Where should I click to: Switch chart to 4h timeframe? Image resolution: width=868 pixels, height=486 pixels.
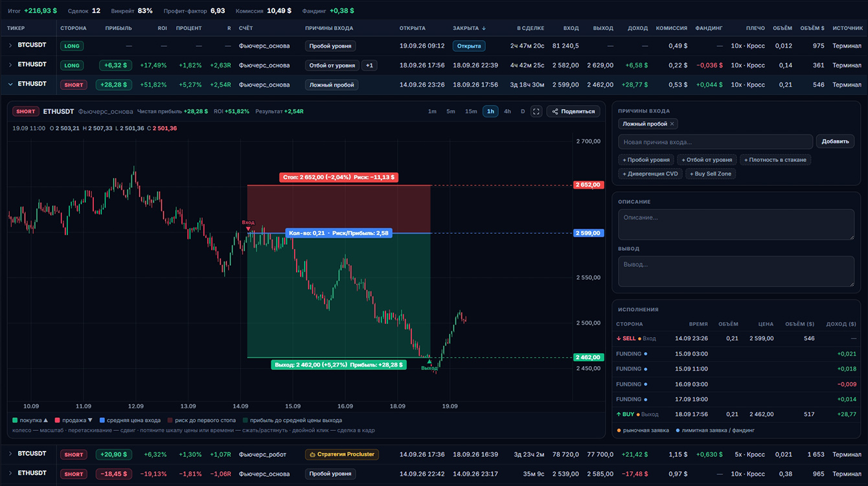507,111
